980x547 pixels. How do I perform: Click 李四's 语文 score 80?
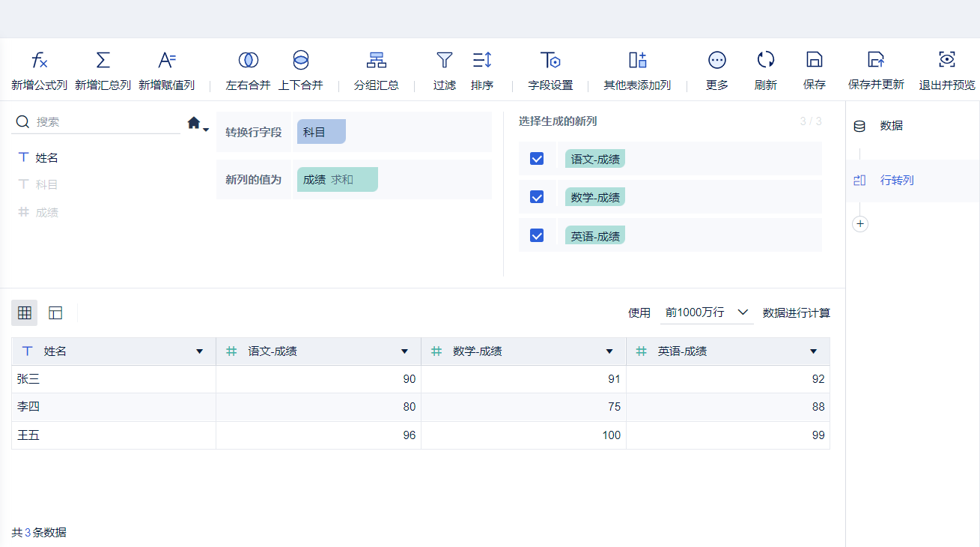coord(319,407)
